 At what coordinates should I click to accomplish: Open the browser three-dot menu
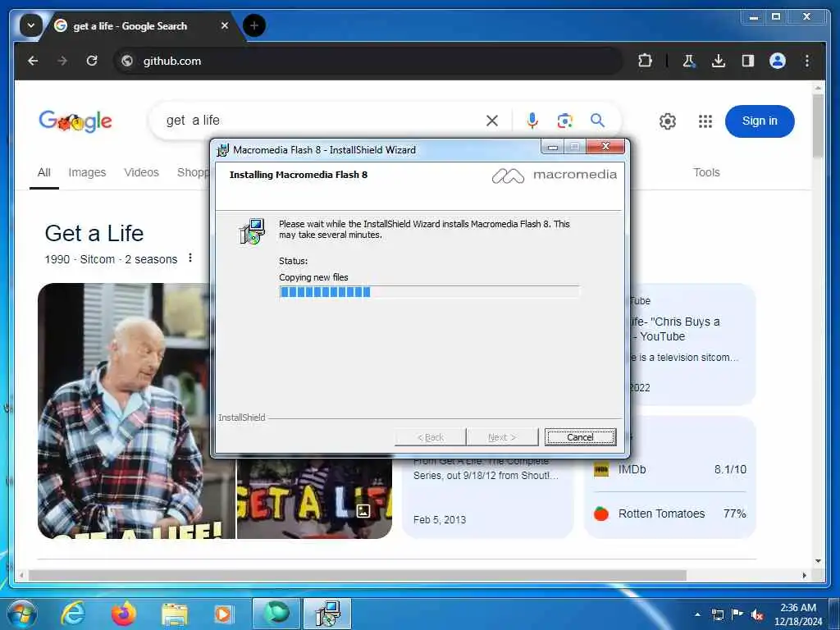pos(807,61)
